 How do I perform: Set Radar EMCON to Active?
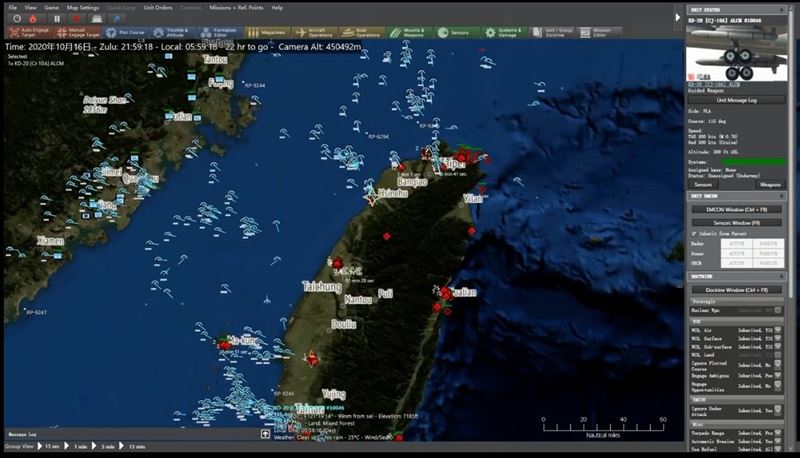pos(736,244)
